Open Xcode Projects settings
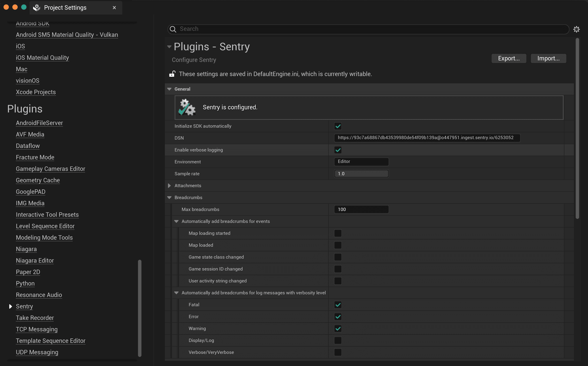Screen dimensions: 588x366 point(36,92)
